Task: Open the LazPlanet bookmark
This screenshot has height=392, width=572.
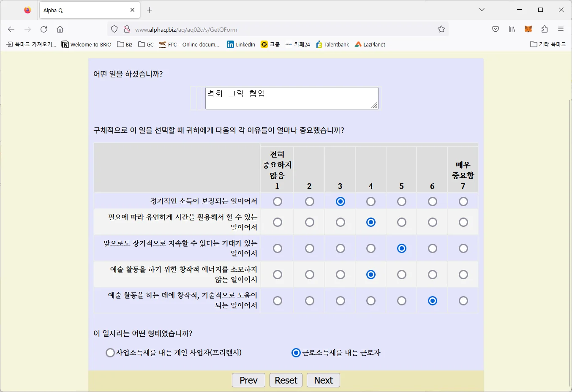Action: (370, 44)
